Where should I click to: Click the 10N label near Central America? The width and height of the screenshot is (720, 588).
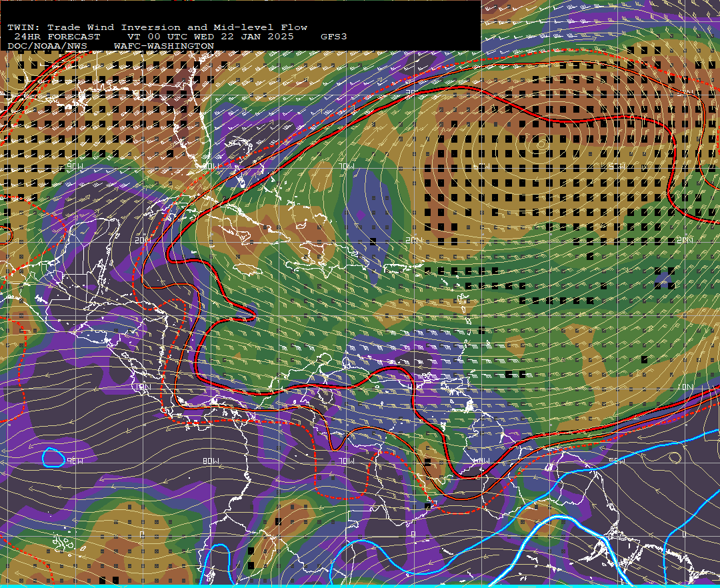coord(143,387)
